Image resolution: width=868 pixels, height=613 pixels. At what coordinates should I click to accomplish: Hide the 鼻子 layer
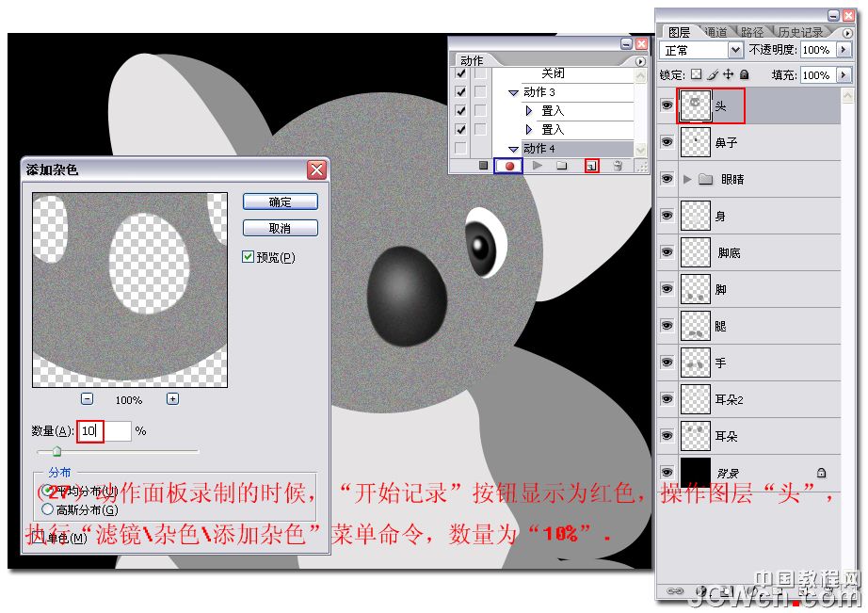pyautogui.click(x=667, y=142)
